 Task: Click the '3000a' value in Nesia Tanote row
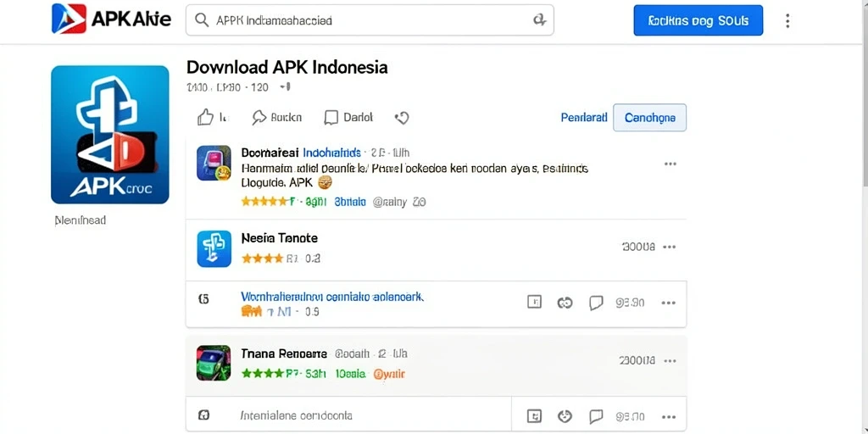coord(638,247)
